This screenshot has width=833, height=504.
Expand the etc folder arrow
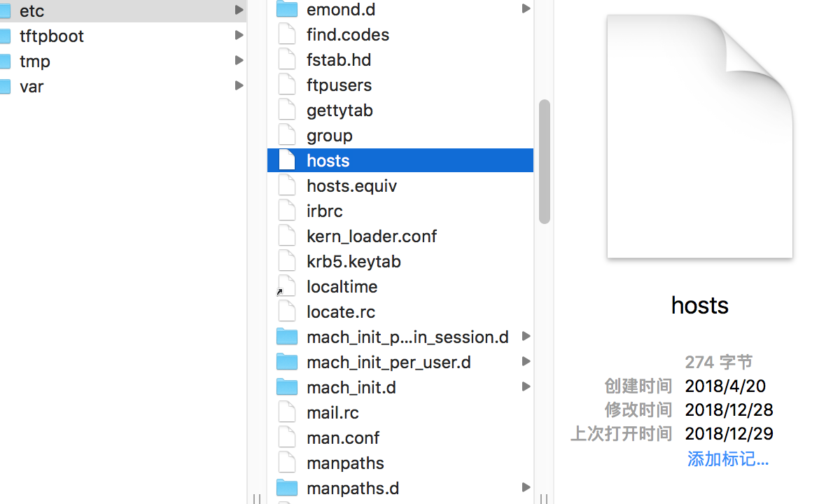click(x=239, y=10)
